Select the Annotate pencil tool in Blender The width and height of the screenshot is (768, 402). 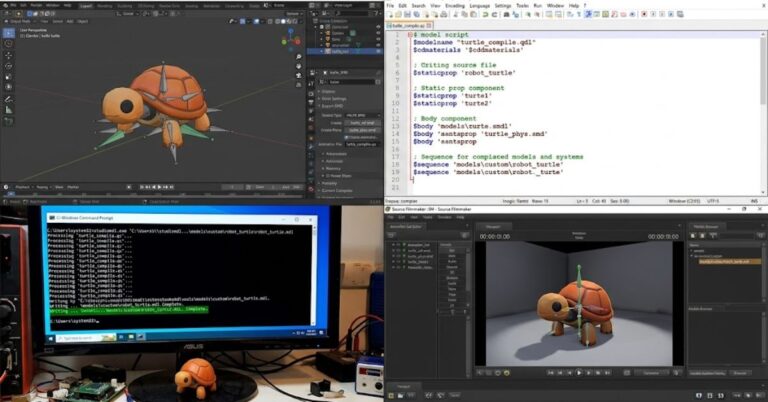click(x=9, y=99)
